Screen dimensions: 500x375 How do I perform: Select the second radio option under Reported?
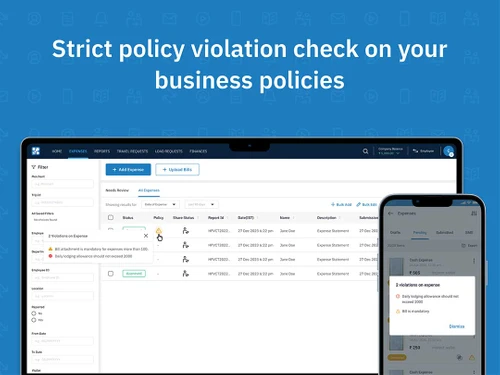coord(34,320)
